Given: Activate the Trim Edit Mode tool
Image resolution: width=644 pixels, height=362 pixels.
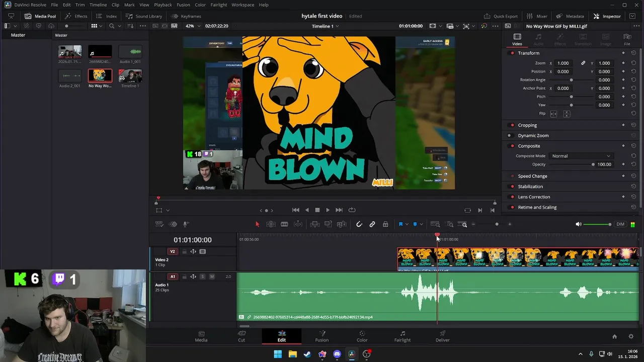Looking at the screenshot, I should tap(271, 224).
